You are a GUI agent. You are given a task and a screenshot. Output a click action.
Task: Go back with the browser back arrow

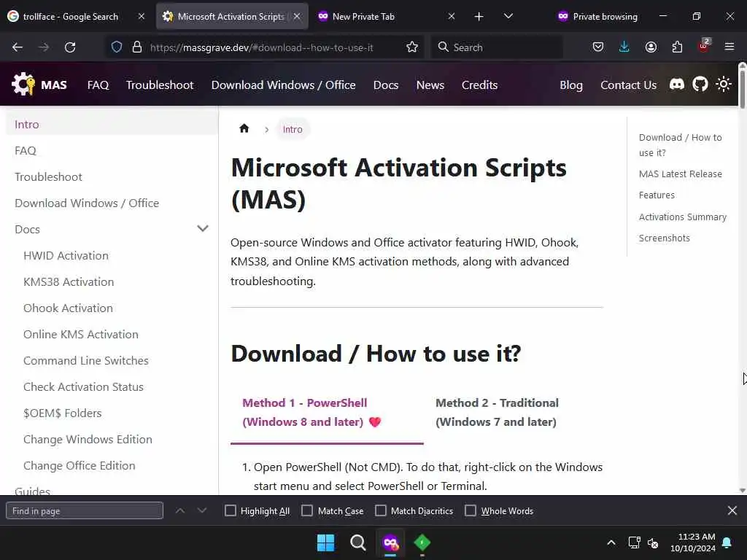pos(18,47)
